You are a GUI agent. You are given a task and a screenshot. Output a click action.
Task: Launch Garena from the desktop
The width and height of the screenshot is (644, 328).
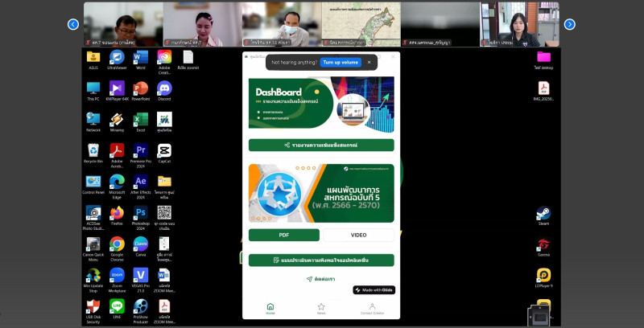[x=544, y=244]
